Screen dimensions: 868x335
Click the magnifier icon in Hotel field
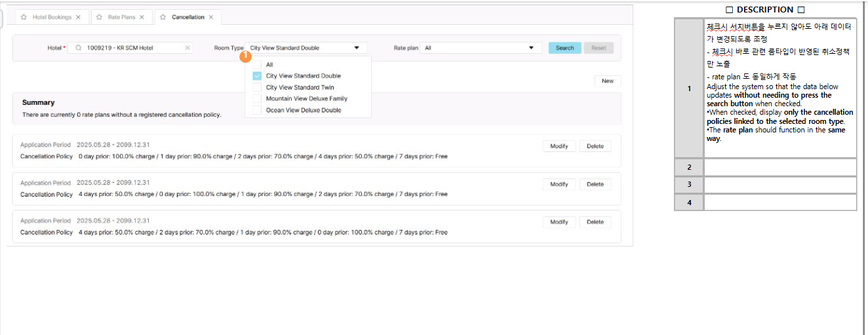[x=78, y=48]
